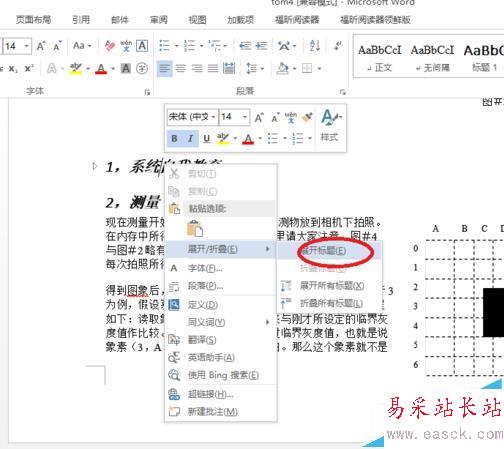Click mini toolbar Format Painter brush
This screenshot has height=449, width=504.
pos(307,117)
